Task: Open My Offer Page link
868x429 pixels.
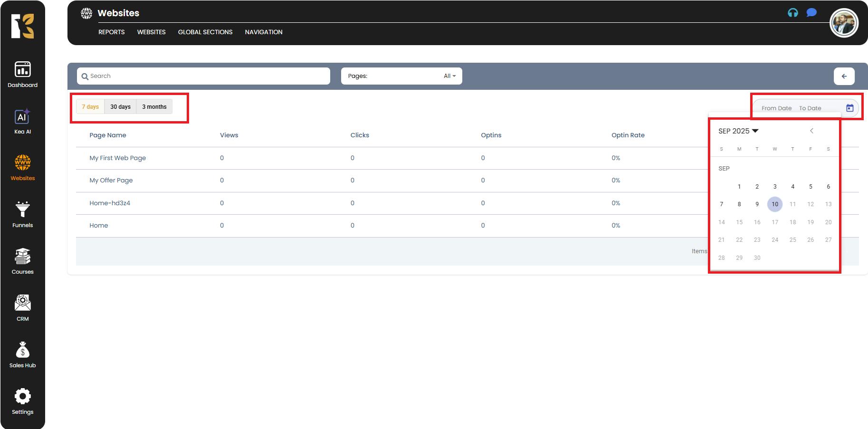Action: pyautogui.click(x=111, y=181)
